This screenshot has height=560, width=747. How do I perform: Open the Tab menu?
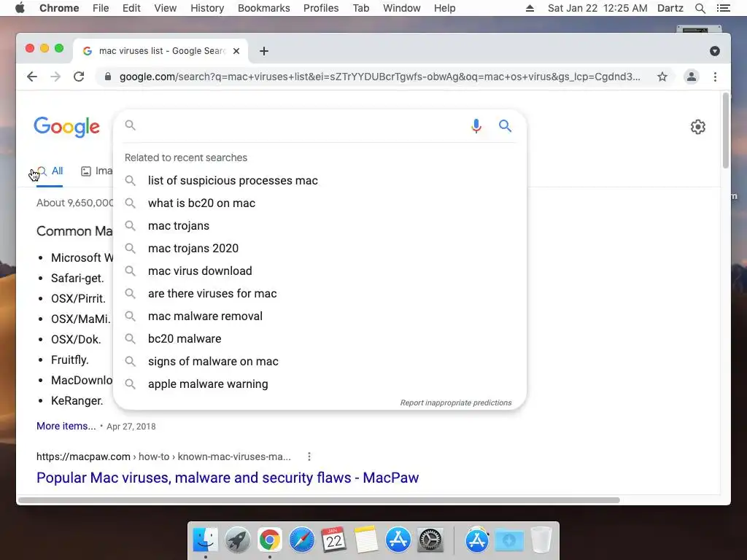tap(361, 8)
